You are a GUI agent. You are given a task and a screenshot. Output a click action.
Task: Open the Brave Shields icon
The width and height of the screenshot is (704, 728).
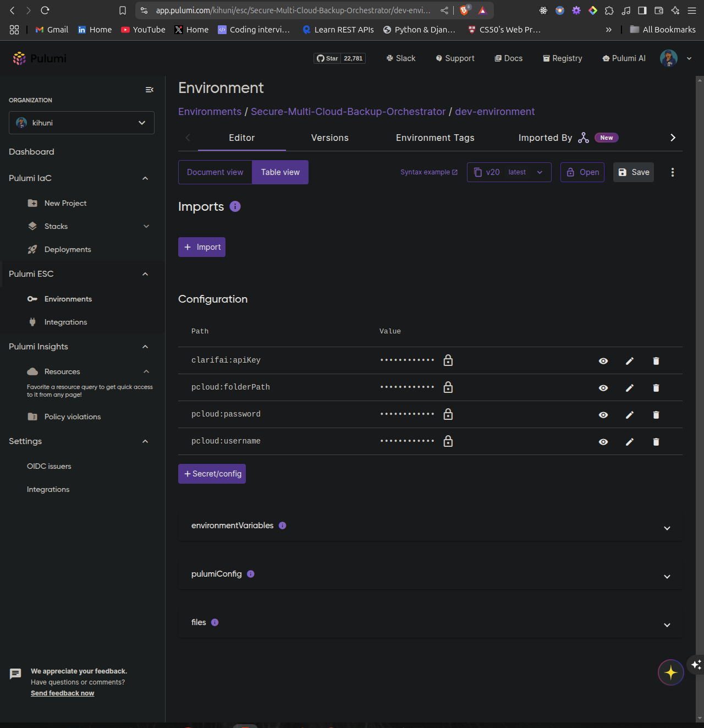point(465,10)
